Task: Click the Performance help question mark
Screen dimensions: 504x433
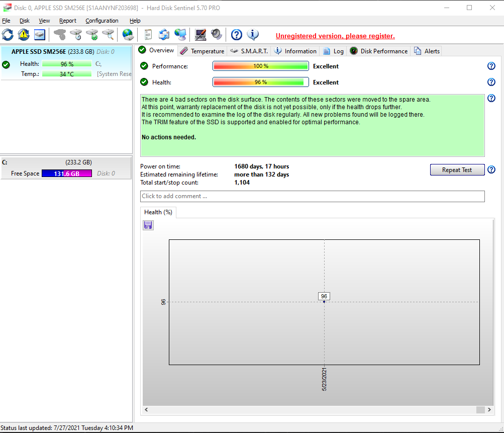Action: pos(491,66)
